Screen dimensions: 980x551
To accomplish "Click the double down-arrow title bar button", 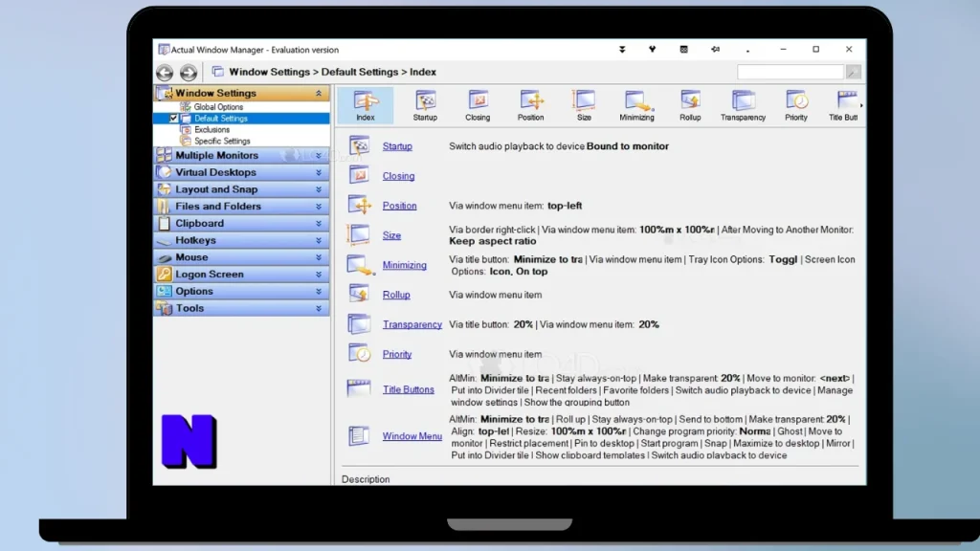I will 622,50.
